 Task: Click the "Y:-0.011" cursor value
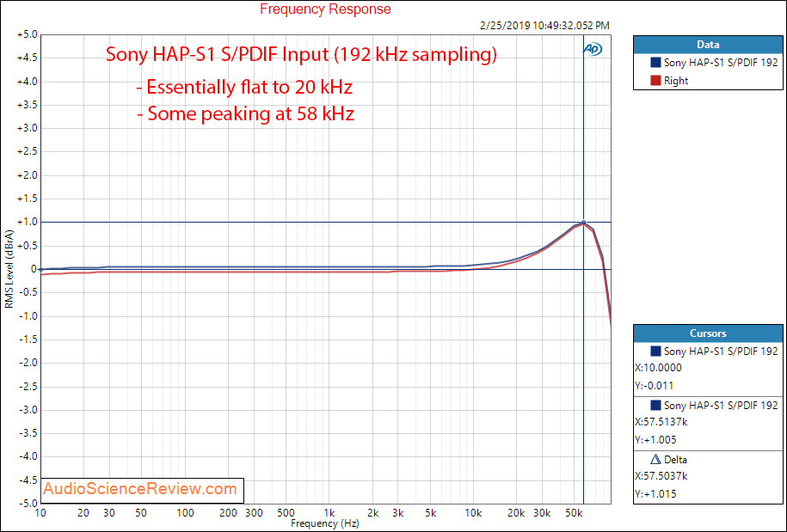point(654,386)
